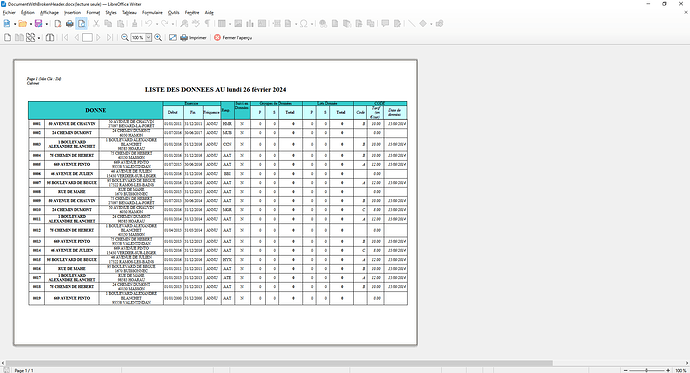Click the Insert Comment speech bubble icon
Image resolution: width=690 pixels, height=373 pixels.
point(385,24)
